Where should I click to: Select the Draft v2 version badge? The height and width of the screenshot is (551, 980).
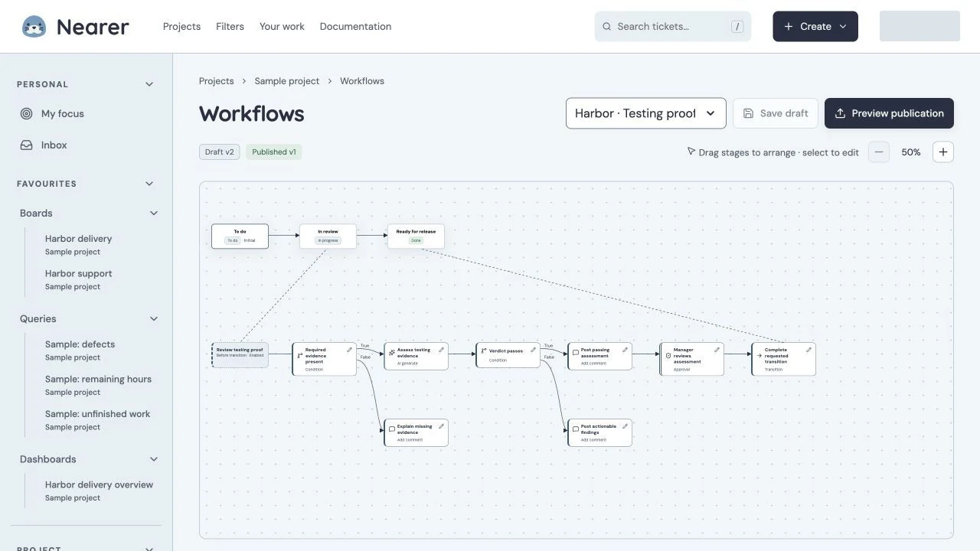tap(220, 152)
